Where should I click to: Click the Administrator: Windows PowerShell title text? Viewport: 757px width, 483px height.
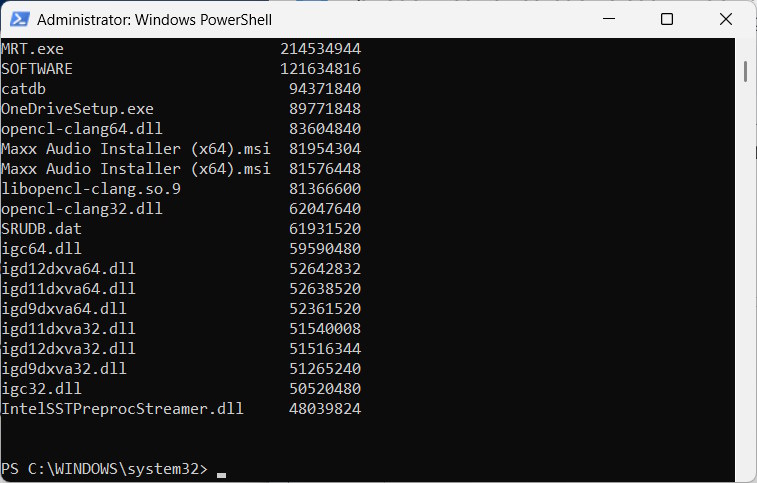(154, 20)
